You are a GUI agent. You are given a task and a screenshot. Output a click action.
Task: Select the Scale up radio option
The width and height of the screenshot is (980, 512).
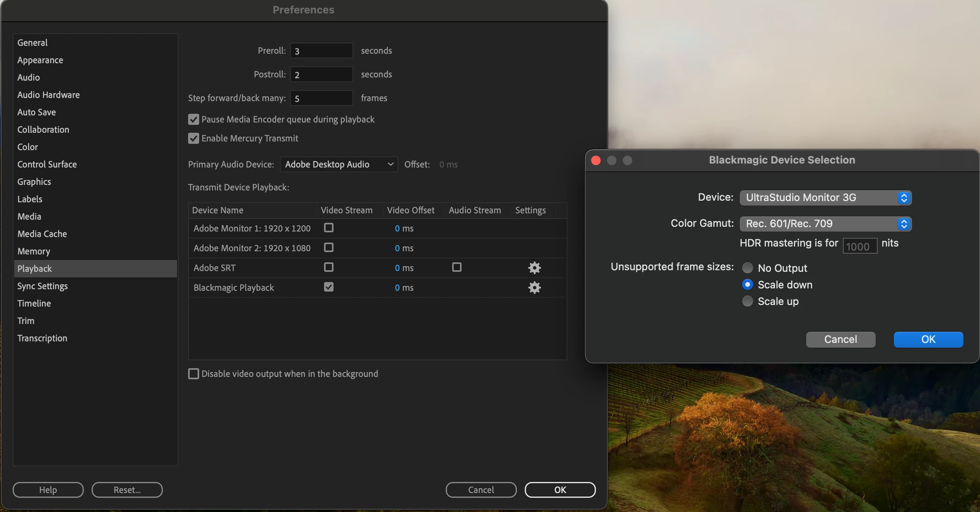point(748,301)
